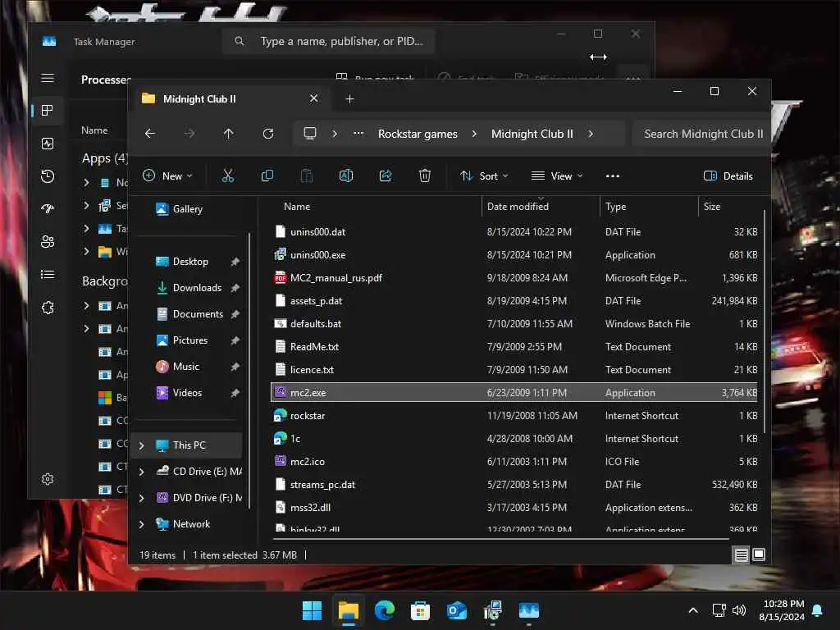
Task: Click chevron after Midnight Club II breadcrumb
Action: pyautogui.click(x=591, y=134)
